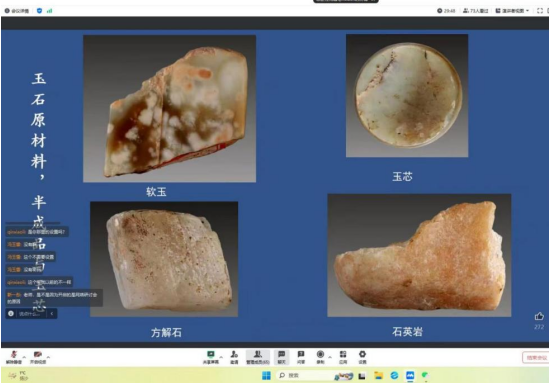The image size is (549, 383).
Task: Enter full screen with the top-right icon
Action: 540,11
